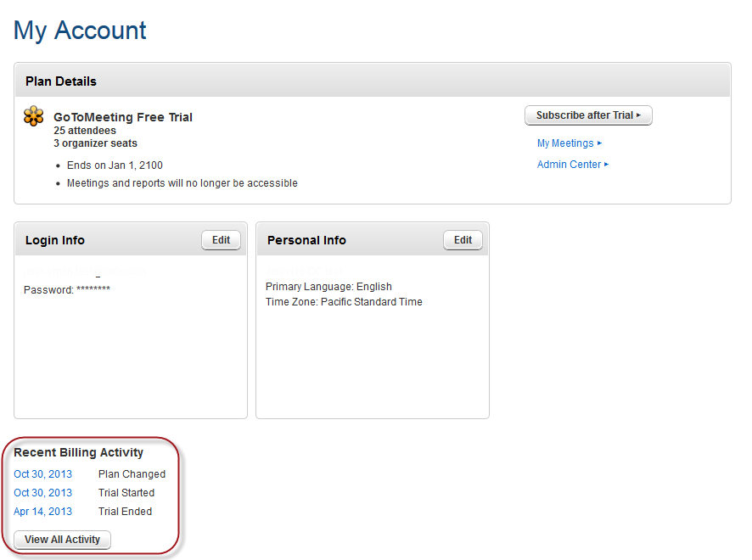Go to the Admin Center link
This screenshot has height=560, width=752.
pos(573,165)
